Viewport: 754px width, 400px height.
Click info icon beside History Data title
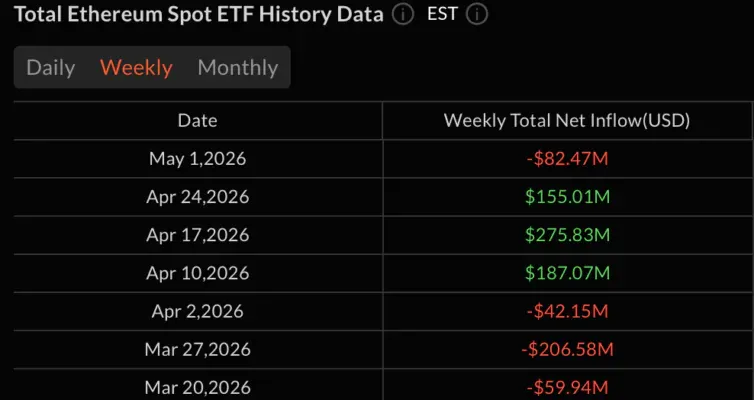[x=403, y=14]
